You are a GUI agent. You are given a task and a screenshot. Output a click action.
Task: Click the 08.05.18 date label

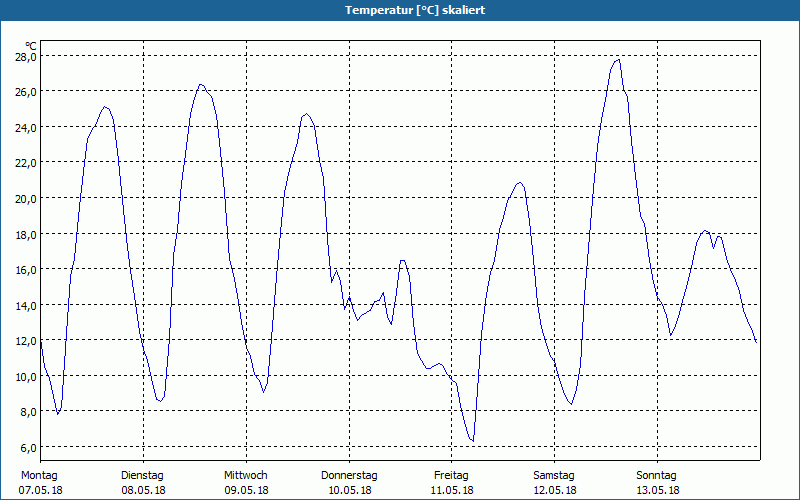pyautogui.click(x=143, y=490)
